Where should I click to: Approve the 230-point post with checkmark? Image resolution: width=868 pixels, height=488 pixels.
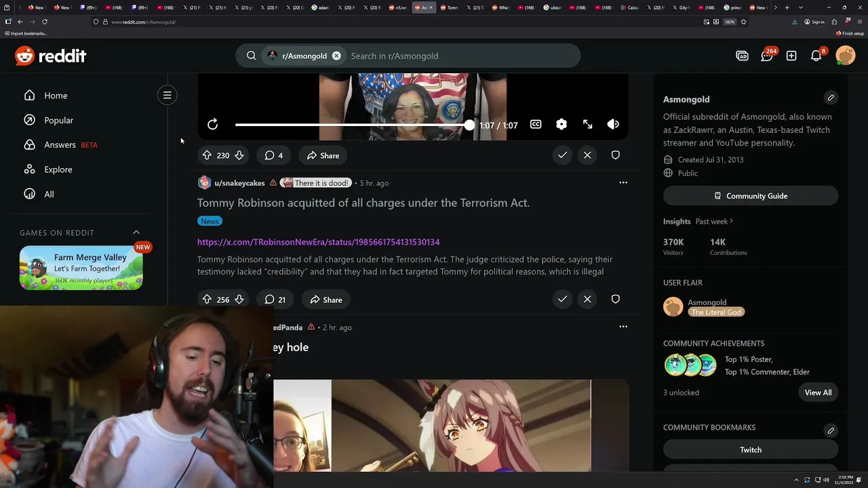562,155
